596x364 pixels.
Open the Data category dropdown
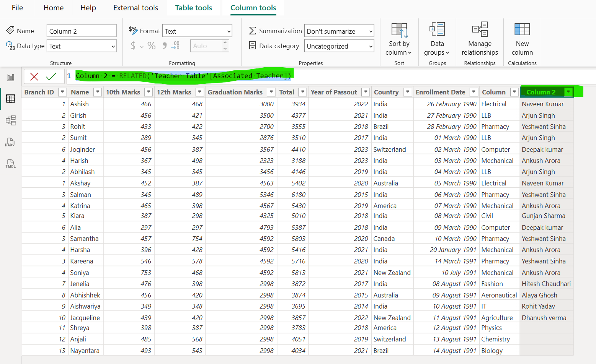pyautogui.click(x=339, y=45)
